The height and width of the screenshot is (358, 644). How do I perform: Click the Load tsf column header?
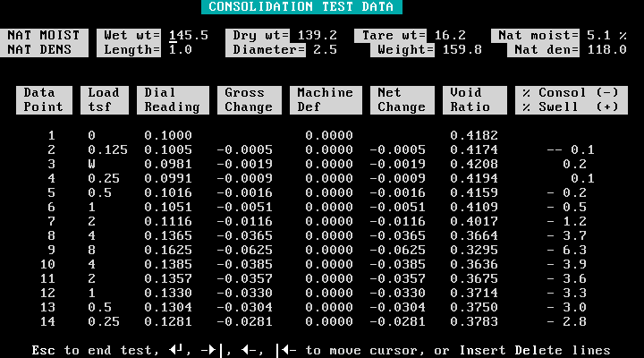pos(104,99)
